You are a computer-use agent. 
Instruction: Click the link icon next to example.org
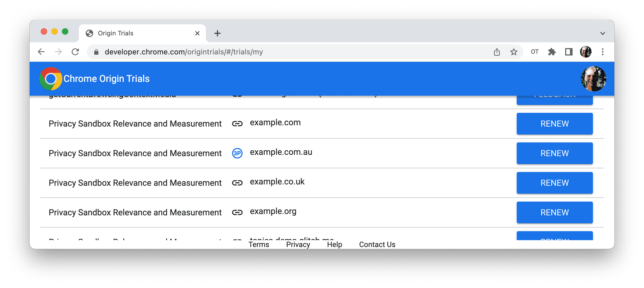tap(237, 212)
